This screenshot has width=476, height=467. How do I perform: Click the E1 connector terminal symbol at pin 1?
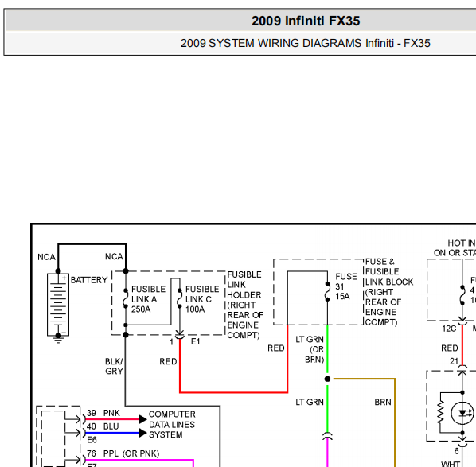[180, 335]
